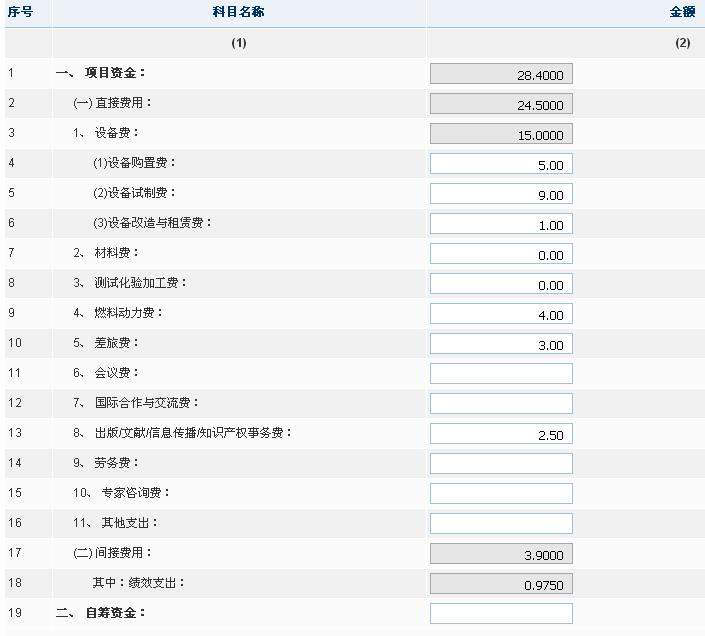Screen dimensions: 705x636
Task: Click the 序号 column header
Action: (x=20, y=12)
